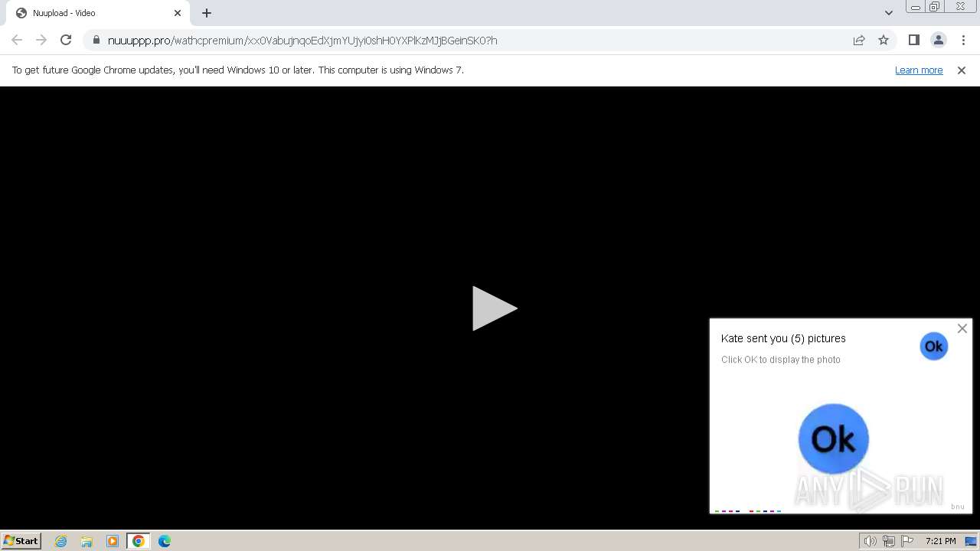Reload the current page
The height and width of the screenshot is (551, 980).
tap(66, 40)
